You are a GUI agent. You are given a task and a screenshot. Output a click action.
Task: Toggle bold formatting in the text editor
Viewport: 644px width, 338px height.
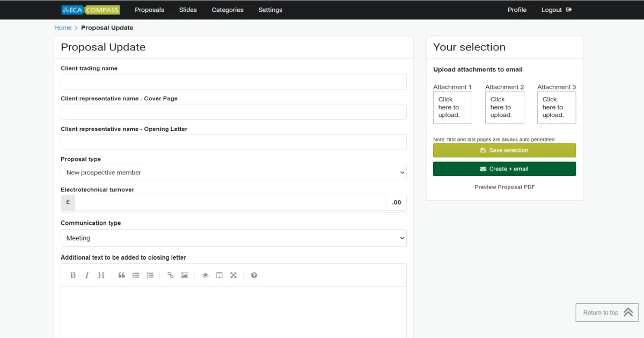tap(73, 275)
